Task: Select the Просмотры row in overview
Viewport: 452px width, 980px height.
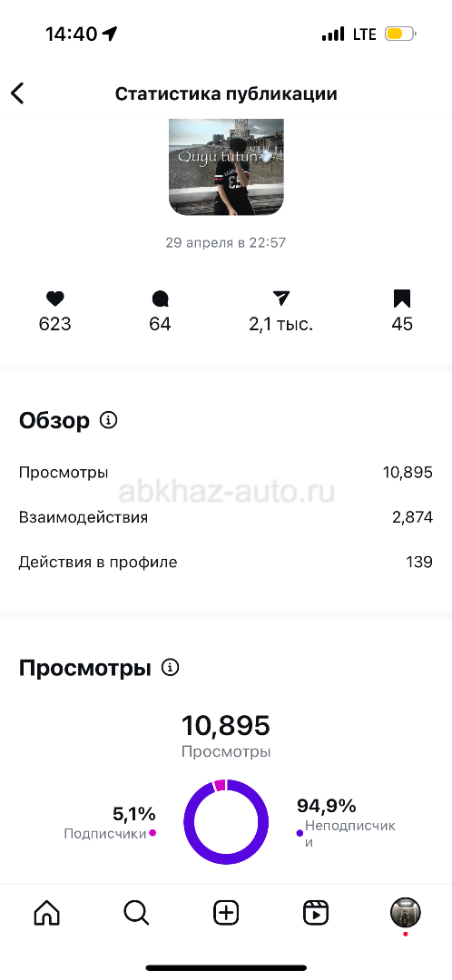Action: (226, 472)
